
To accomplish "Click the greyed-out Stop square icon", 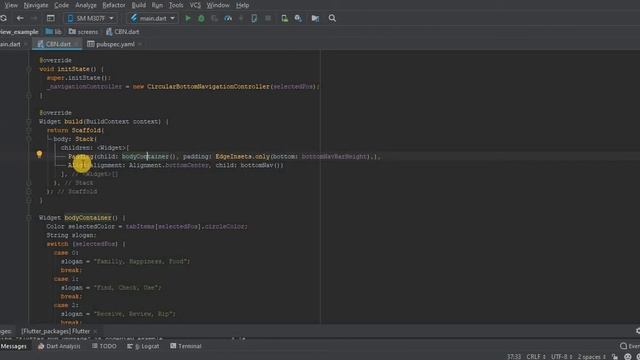I will point(268,18).
